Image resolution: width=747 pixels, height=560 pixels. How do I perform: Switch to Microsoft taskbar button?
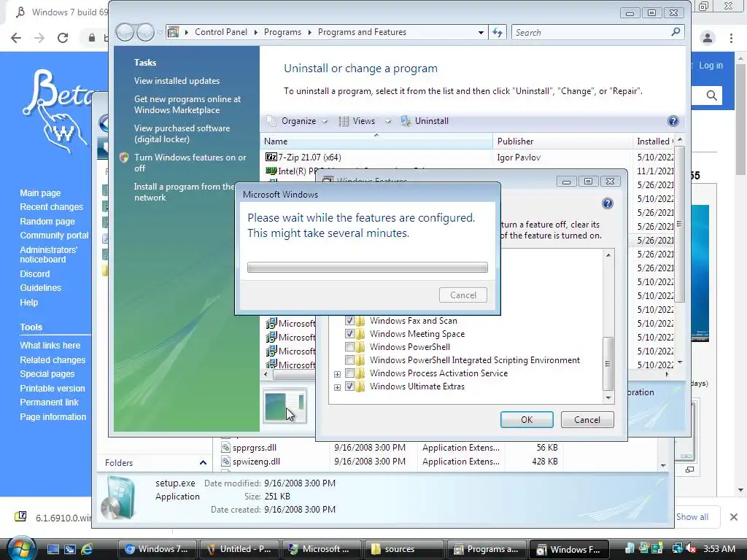pyautogui.click(x=321, y=549)
